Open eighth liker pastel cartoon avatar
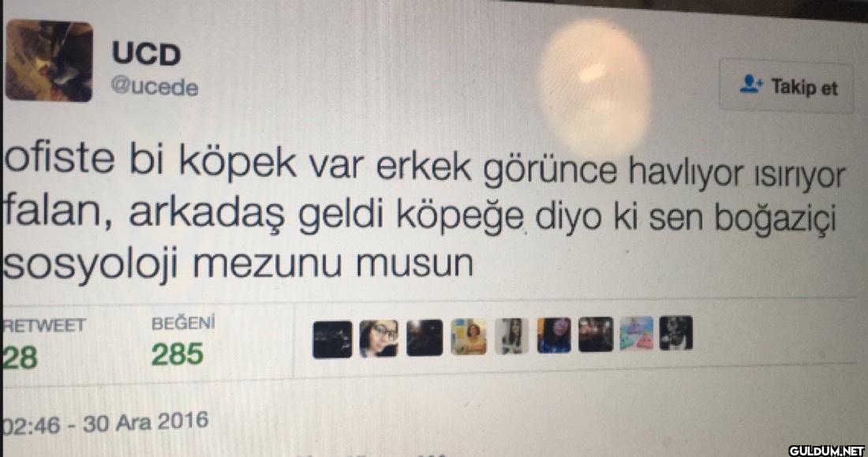The image size is (868, 457). pos(637,334)
